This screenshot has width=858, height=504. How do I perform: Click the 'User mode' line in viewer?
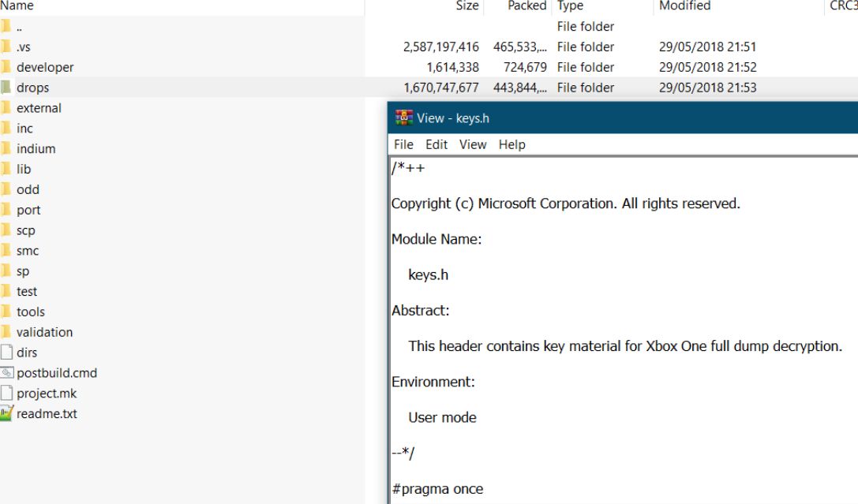click(x=442, y=417)
